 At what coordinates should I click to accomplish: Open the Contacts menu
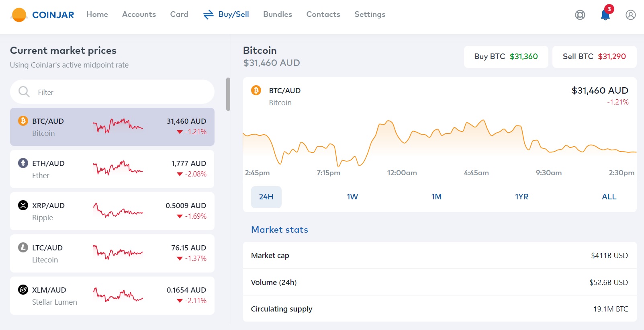pos(323,14)
